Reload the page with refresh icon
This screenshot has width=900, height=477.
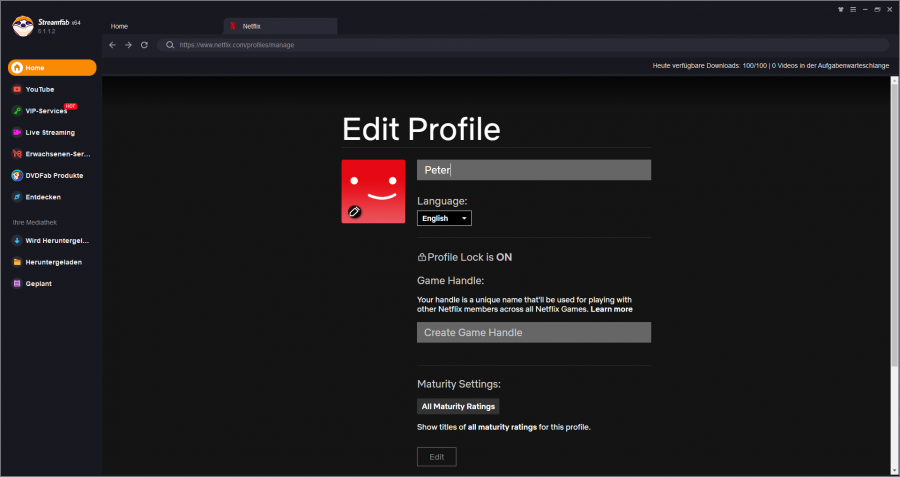click(145, 45)
